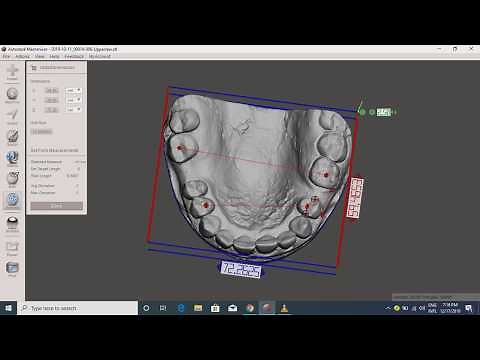
Task: Open the Meshmix sphere tool
Action: point(12,94)
